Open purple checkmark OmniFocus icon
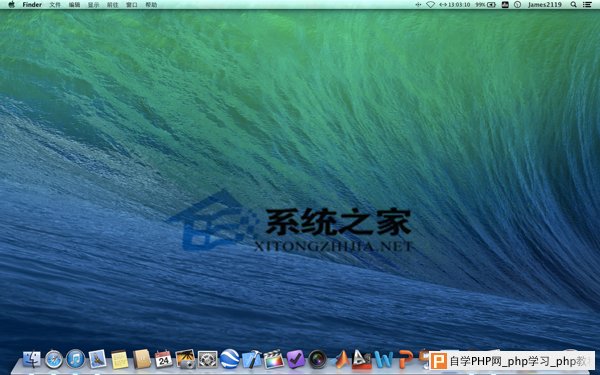 (x=295, y=359)
